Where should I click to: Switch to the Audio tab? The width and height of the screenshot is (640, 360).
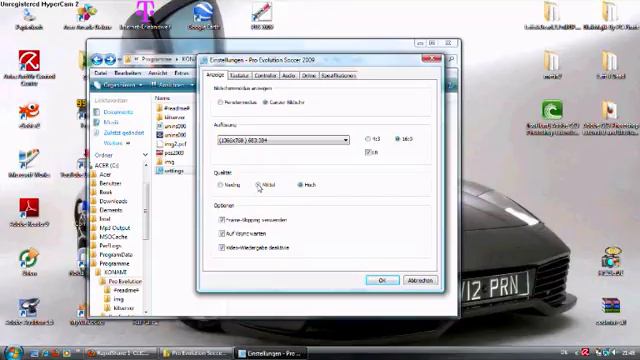tap(289, 76)
